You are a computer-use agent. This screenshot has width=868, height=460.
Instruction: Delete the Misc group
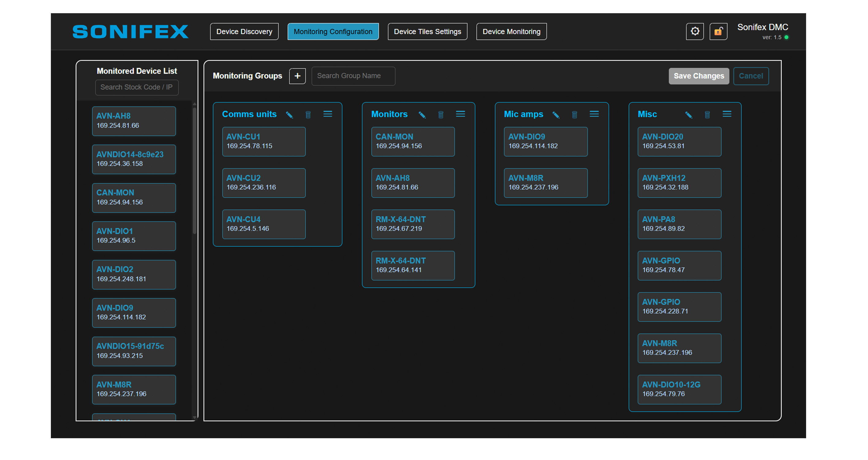[x=707, y=115]
